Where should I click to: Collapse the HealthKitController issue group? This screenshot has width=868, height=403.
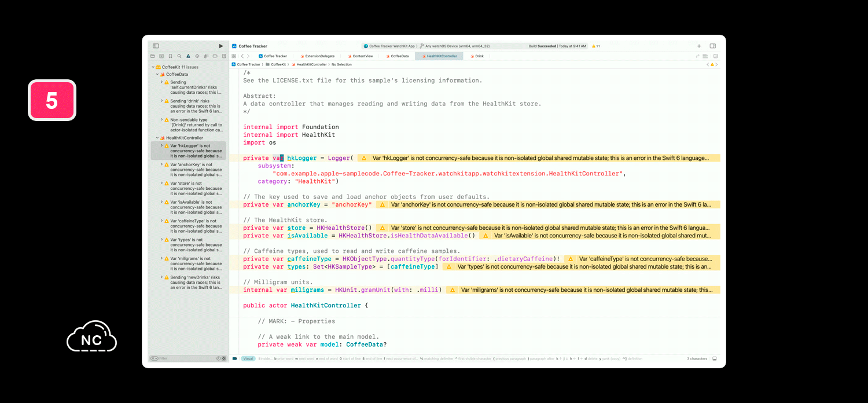[x=157, y=138]
